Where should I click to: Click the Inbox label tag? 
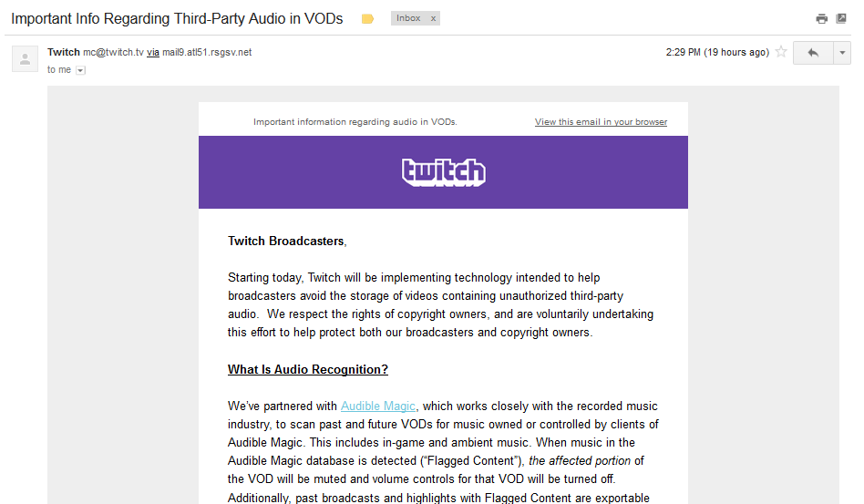tap(408, 18)
